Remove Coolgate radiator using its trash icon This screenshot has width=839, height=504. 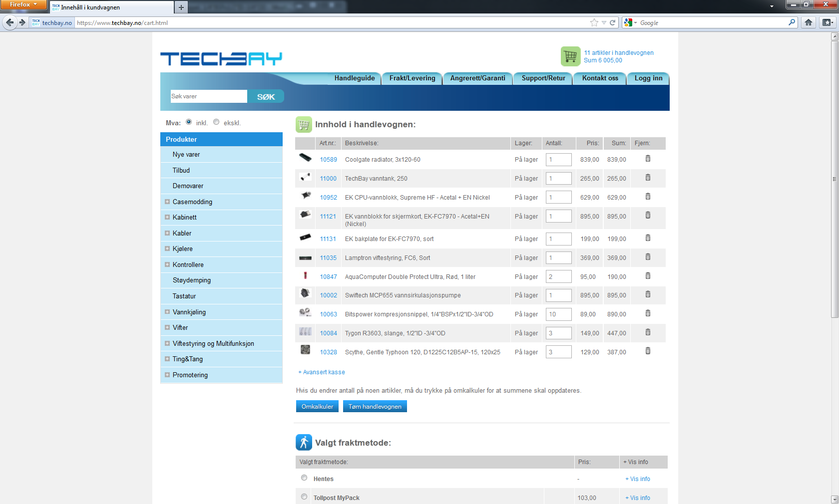pyautogui.click(x=648, y=159)
